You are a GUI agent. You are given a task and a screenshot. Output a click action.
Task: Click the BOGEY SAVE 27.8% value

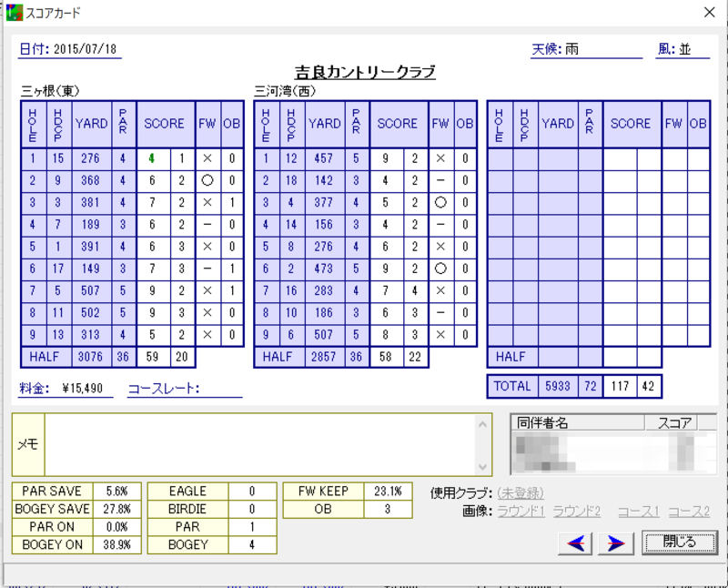pyautogui.click(x=117, y=509)
